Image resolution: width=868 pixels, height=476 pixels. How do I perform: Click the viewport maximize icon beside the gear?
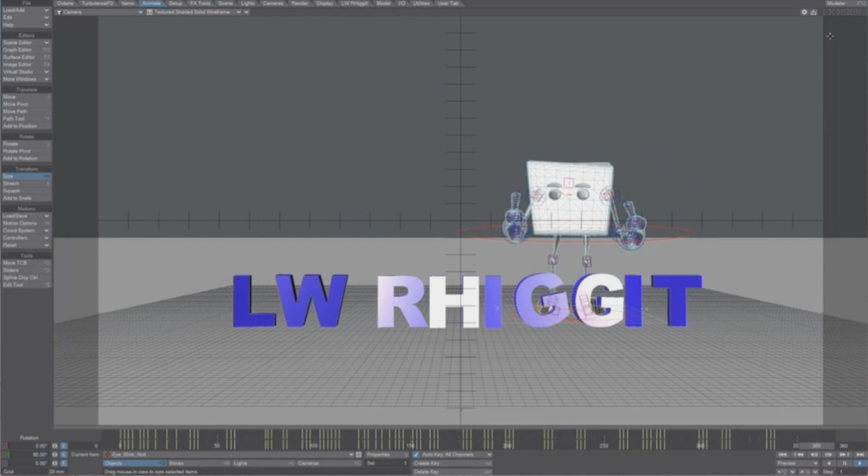click(813, 12)
